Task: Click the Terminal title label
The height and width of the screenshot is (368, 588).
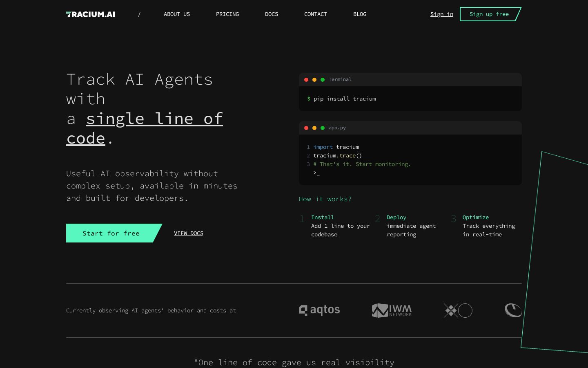Action: 340,80
